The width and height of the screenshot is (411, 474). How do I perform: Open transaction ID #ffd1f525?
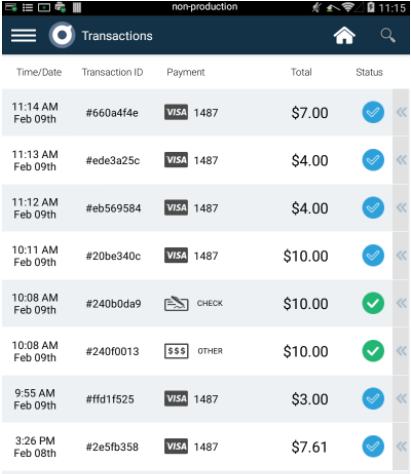[110, 399]
